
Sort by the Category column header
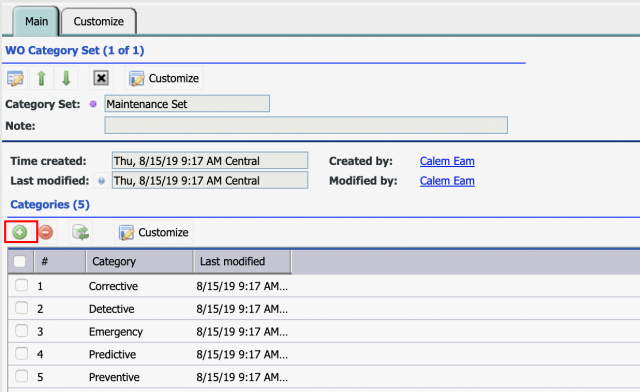point(139,261)
